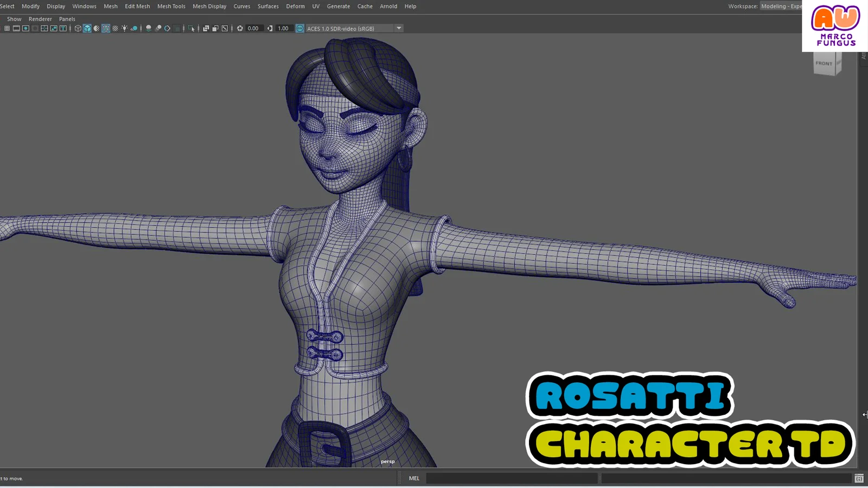This screenshot has width=868, height=488.
Task: Enable the Use All Lights viewport icon
Action: 125,28
